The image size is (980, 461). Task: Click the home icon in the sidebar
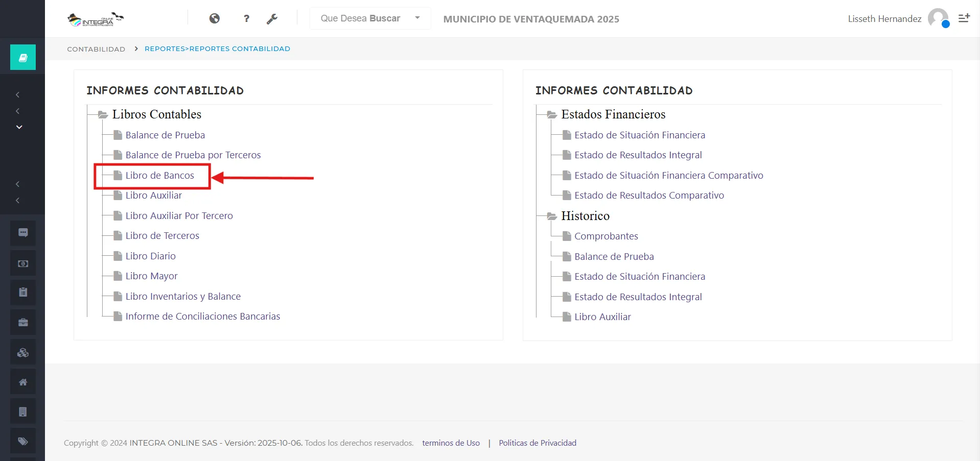tap(23, 382)
